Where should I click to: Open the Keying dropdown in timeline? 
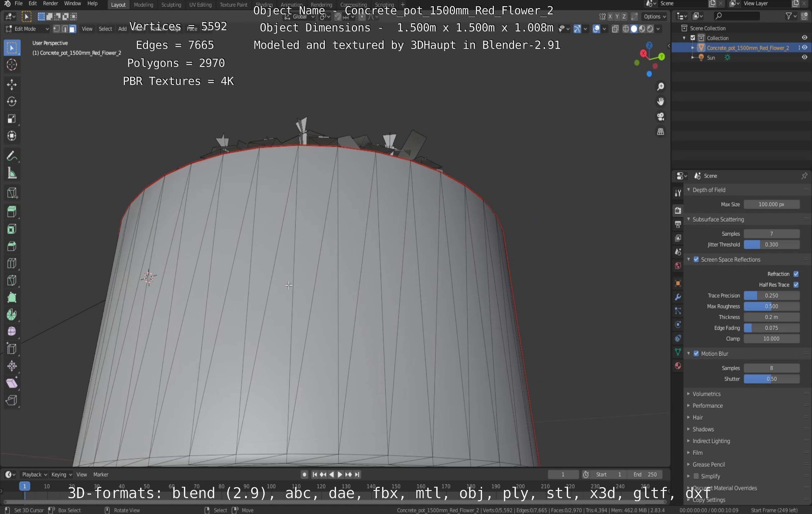pos(61,475)
